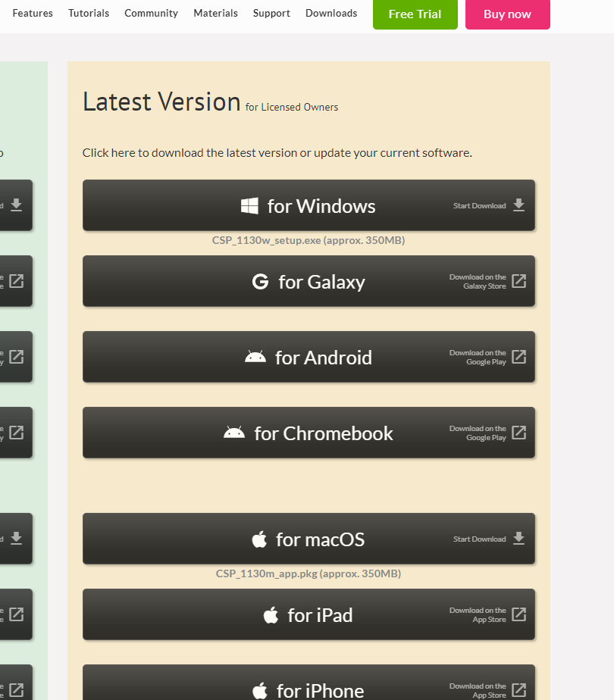Click the Windows logo icon
Viewport: 614px width, 700px height.
(249, 206)
